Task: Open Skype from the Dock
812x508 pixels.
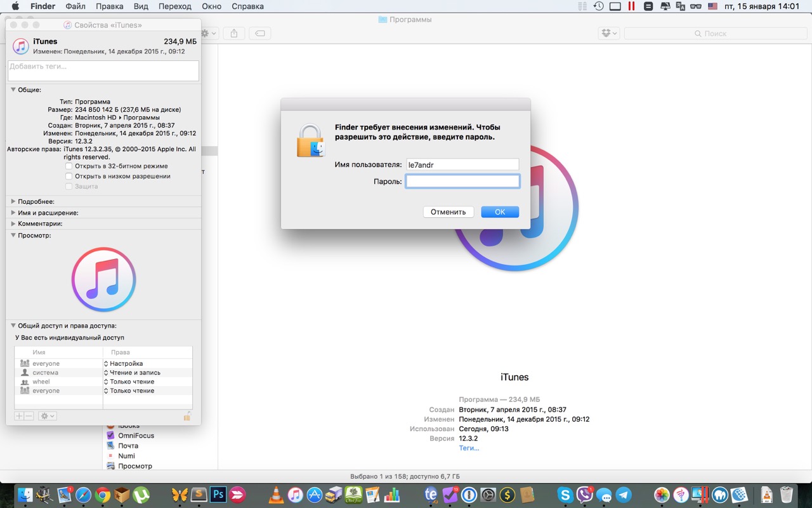Action: [565, 495]
